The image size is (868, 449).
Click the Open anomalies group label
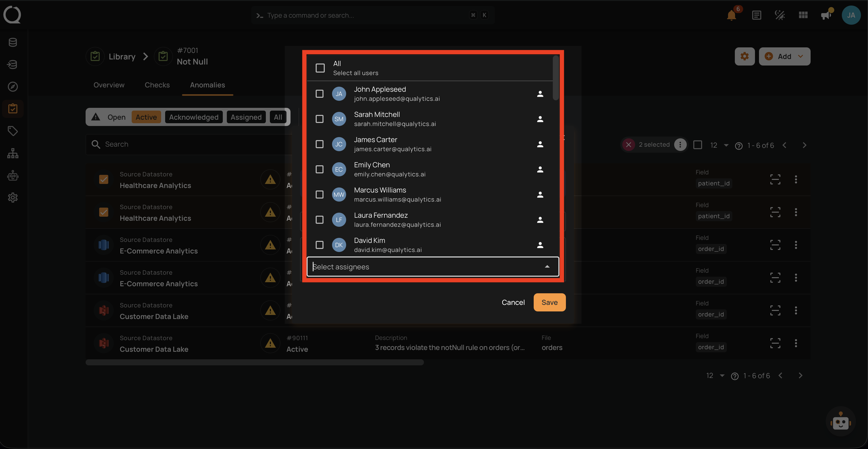click(116, 117)
